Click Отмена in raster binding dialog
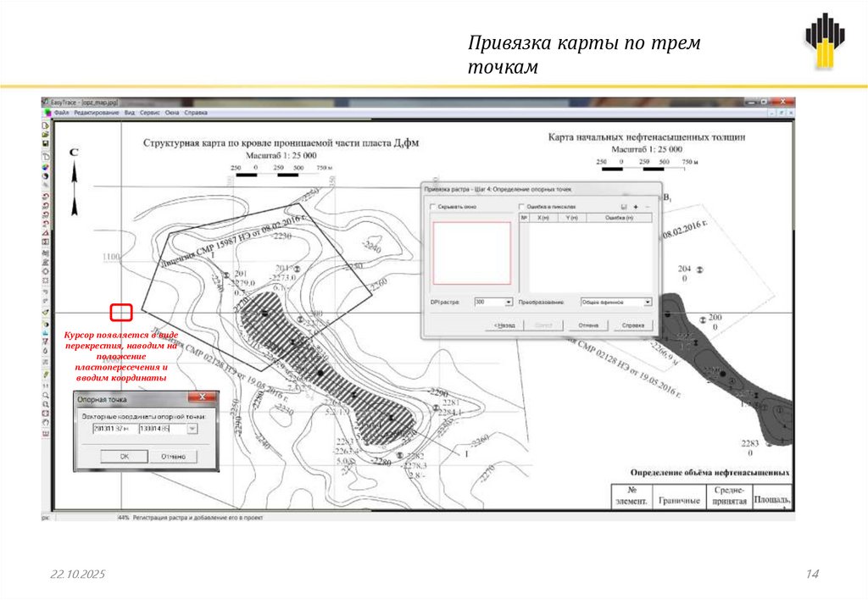868x600 pixels. (588, 325)
